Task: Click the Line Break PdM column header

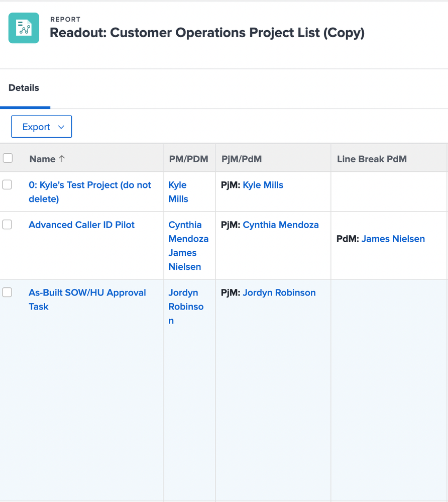Action: point(372,159)
